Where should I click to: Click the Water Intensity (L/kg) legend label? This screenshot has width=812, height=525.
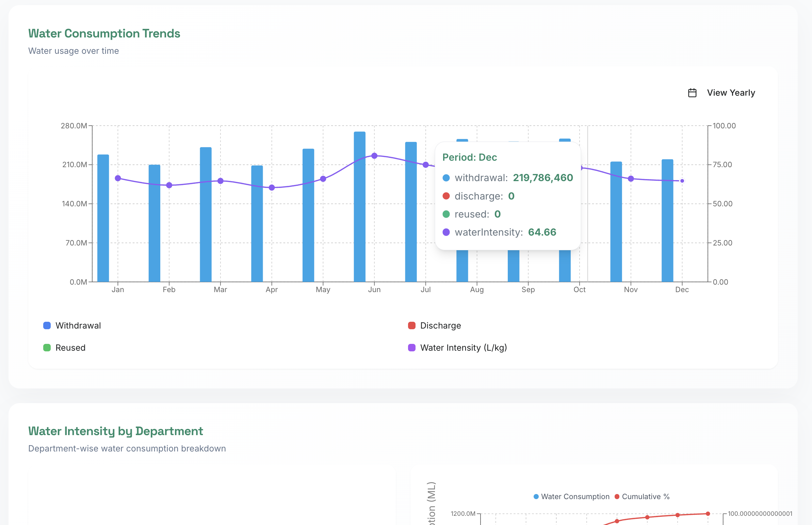coord(464,348)
